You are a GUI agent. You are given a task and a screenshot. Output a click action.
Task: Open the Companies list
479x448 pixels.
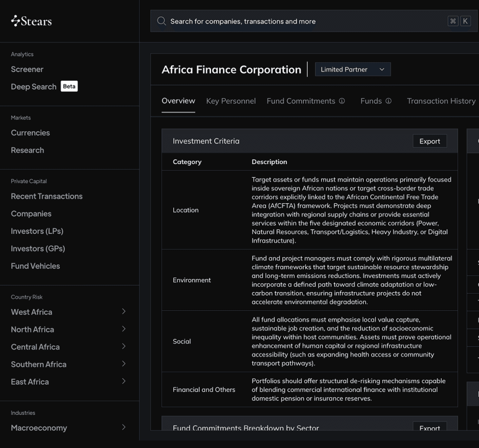pos(31,214)
